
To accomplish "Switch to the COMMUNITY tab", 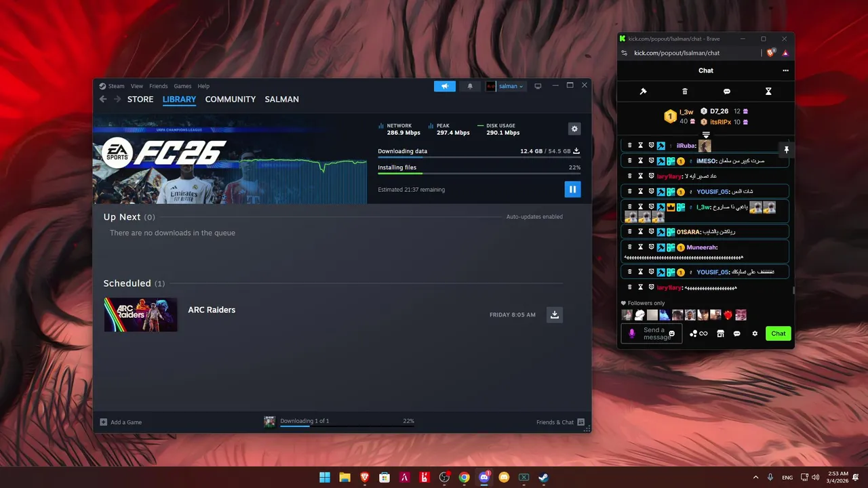I will pos(231,99).
